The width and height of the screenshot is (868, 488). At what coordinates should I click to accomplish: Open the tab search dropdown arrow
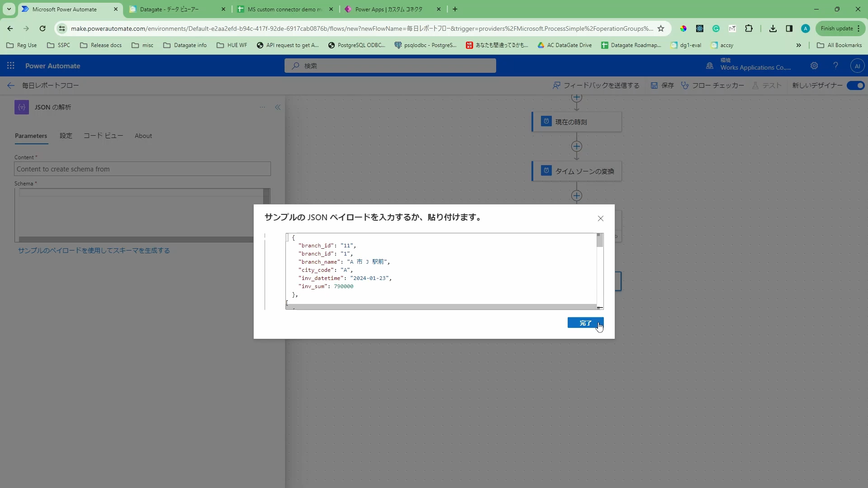[x=9, y=9]
